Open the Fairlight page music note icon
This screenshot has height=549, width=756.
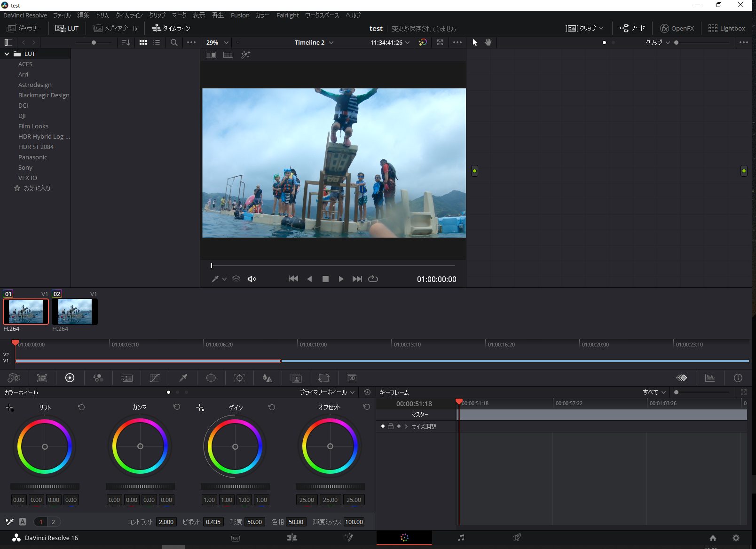pos(461,538)
